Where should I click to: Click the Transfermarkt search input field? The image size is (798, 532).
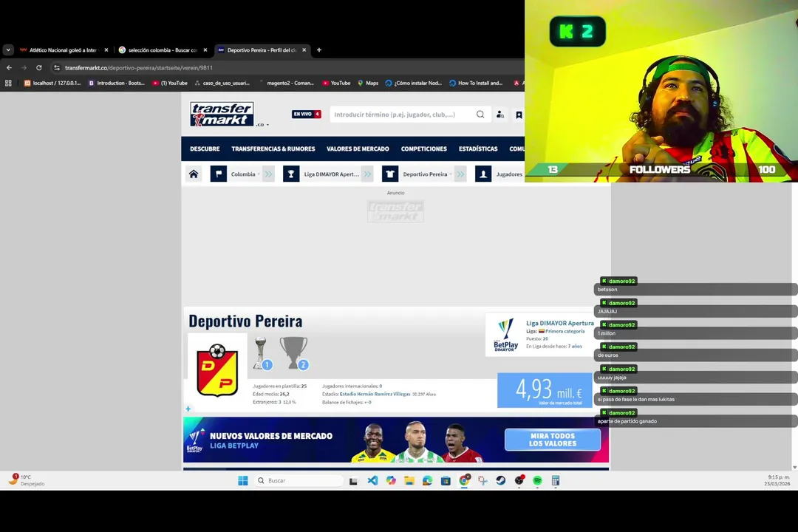click(402, 115)
